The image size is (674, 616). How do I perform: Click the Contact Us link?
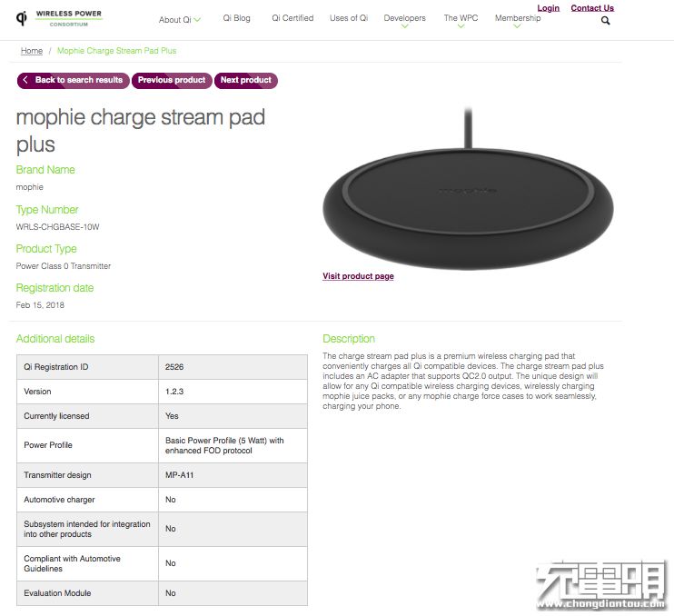(x=592, y=8)
